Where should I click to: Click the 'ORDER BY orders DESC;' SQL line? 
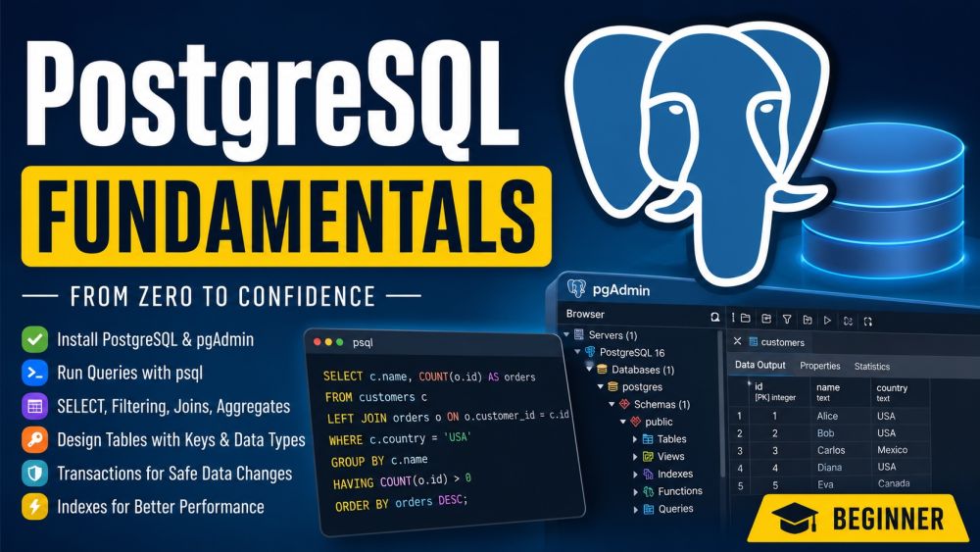401,503
